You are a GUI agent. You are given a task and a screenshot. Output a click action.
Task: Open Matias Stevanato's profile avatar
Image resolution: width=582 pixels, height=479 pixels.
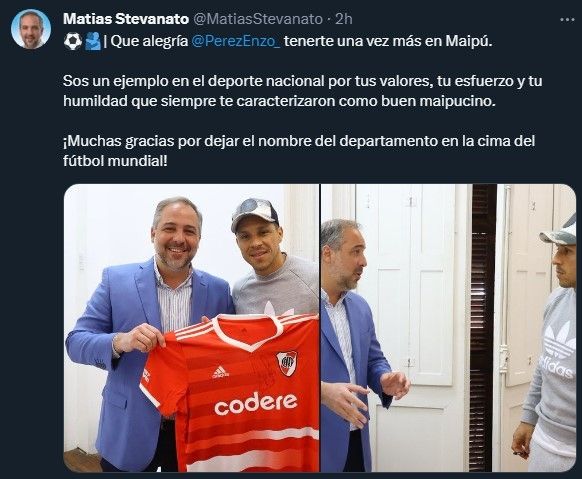tap(31, 29)
